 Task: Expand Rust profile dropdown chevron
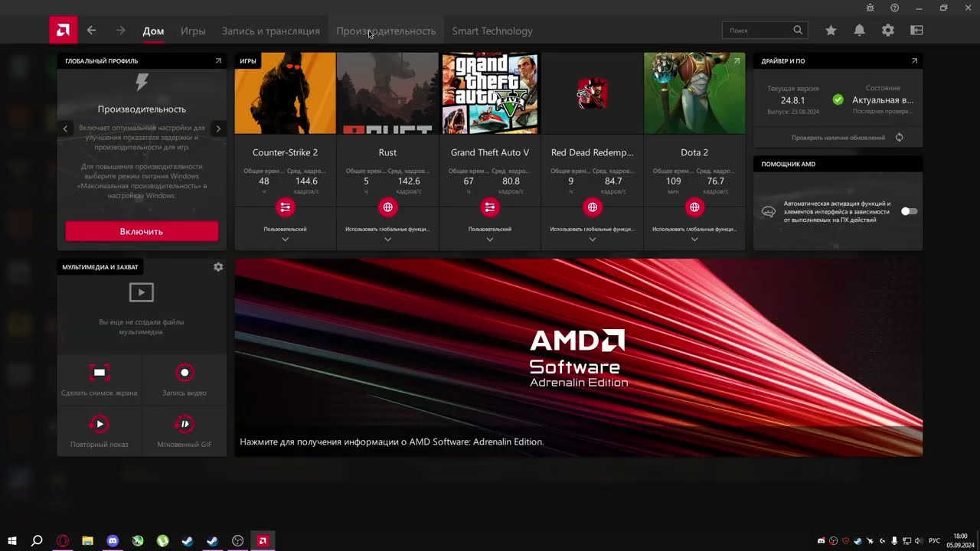[x=387, y=240]
